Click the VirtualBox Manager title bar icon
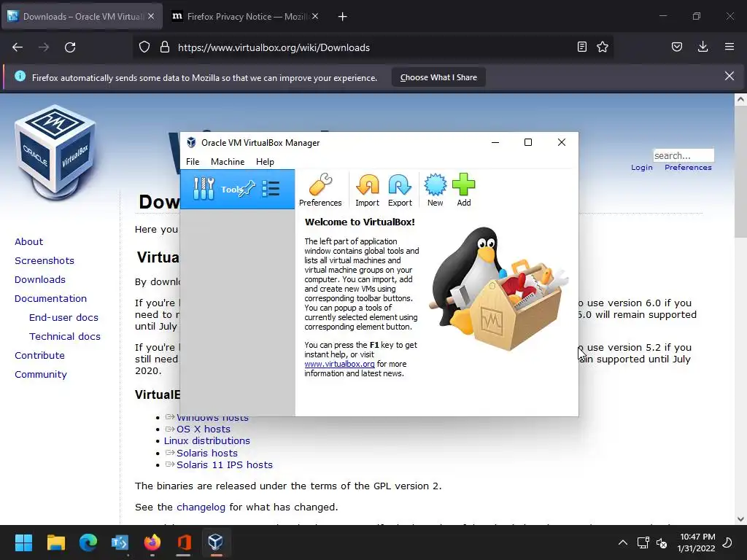 tap(191, 142)
